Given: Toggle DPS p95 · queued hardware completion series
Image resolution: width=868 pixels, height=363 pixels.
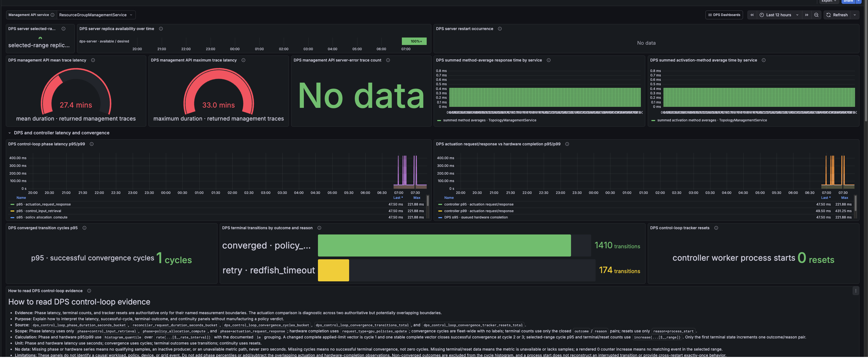Looking at the screenshot, I should click(476, 218).
